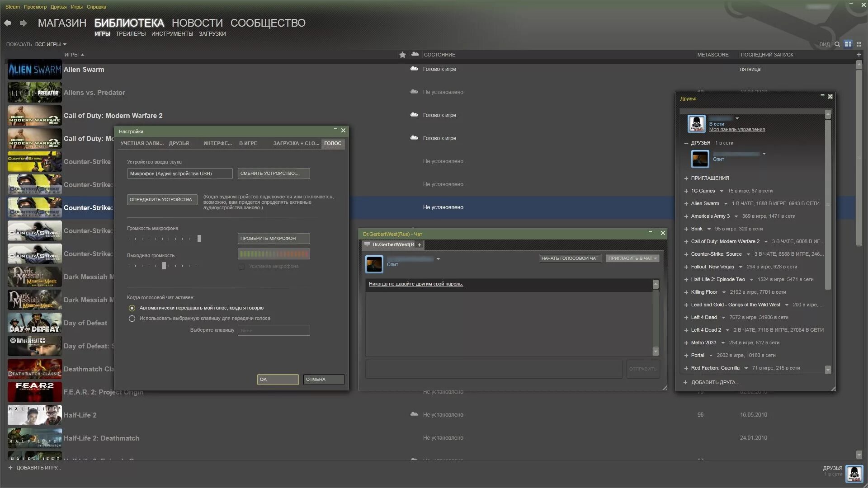Open friend name dropdown in chat window
This screenshot has height=488, width=868.
438,259
